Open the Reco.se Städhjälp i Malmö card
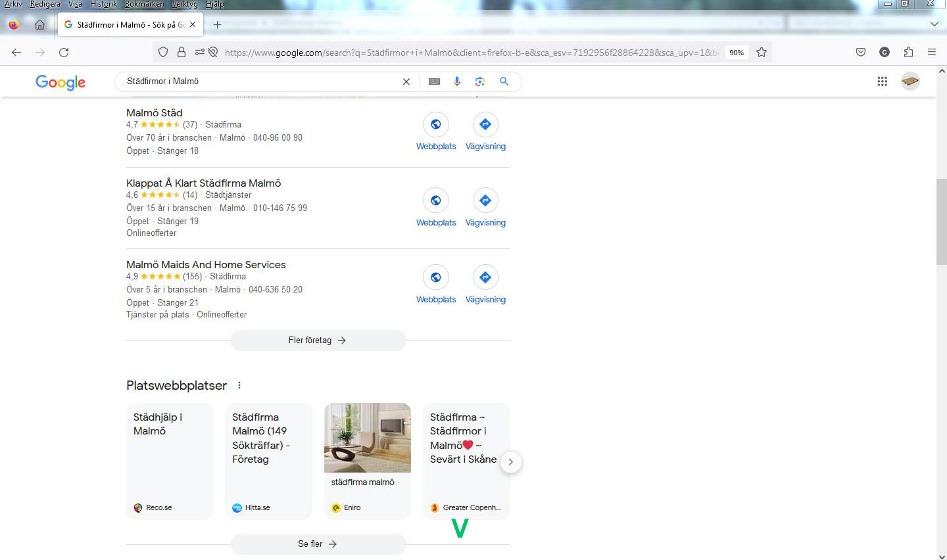 point(170,461)
